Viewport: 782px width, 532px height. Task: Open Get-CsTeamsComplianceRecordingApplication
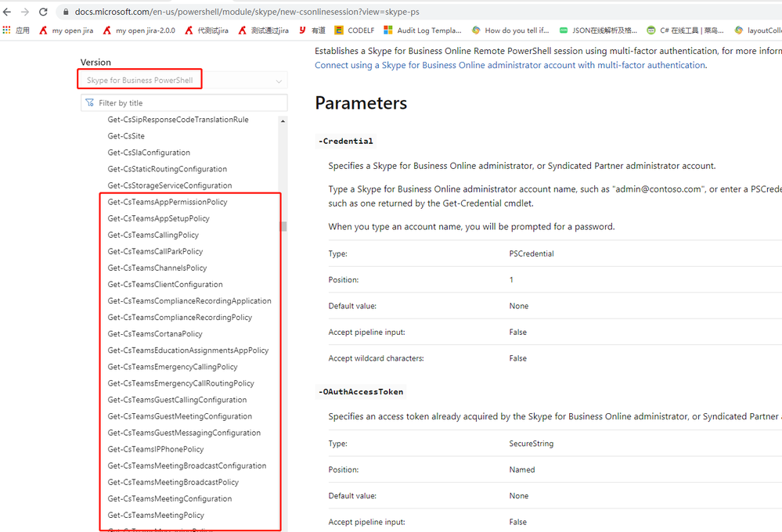point(189,300)
